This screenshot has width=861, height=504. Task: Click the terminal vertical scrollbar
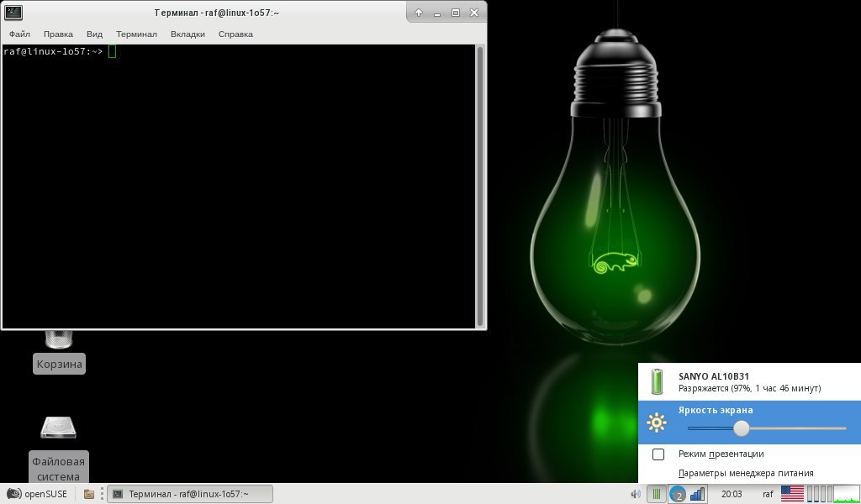[x=480, y=186]
